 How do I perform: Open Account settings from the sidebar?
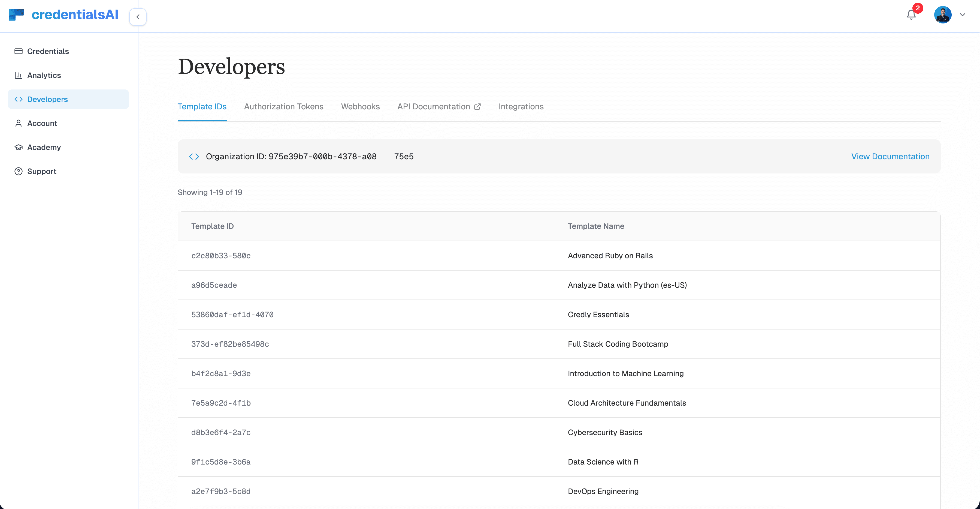(x=42, y=123)
